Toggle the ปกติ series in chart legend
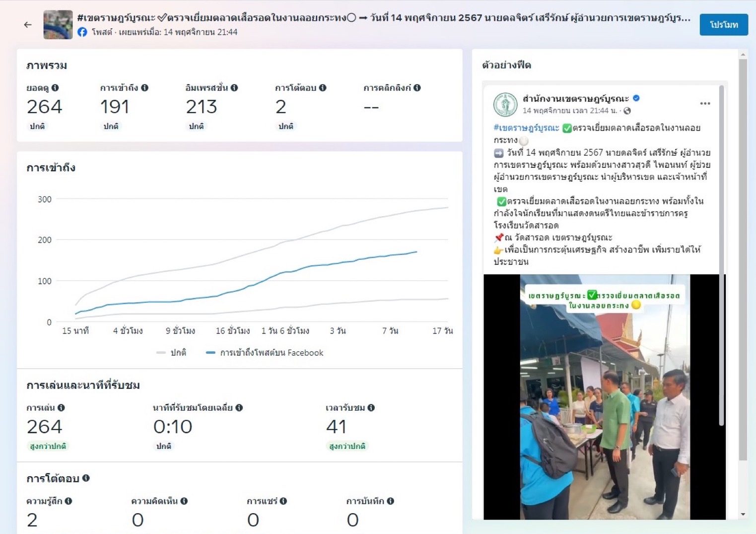Screen dimensions: 756x534 pyautogui.click(x=172, y=353)
